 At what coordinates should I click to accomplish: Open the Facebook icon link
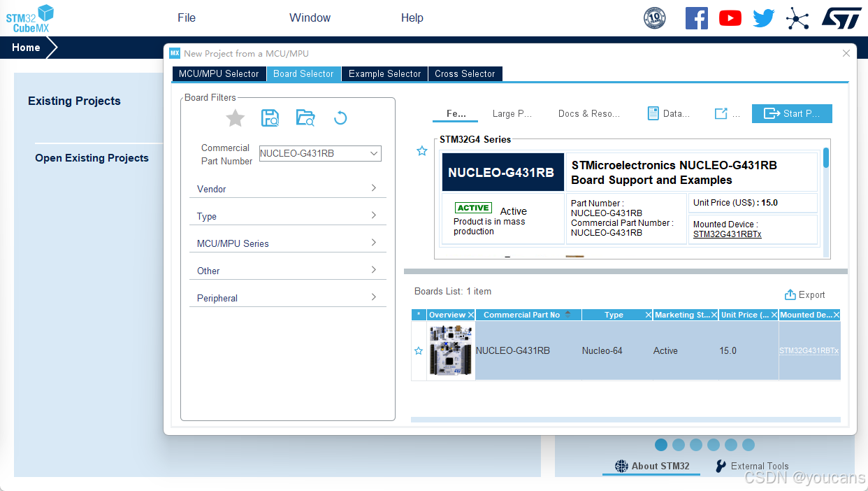pos(696,18)
